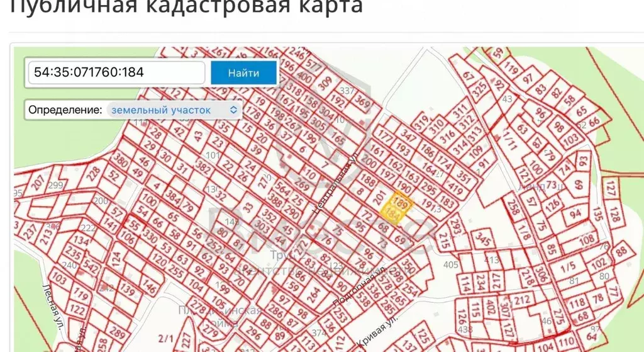644x352 pixels.
Task: Click parcel number 289
Action: coord(118,332)
